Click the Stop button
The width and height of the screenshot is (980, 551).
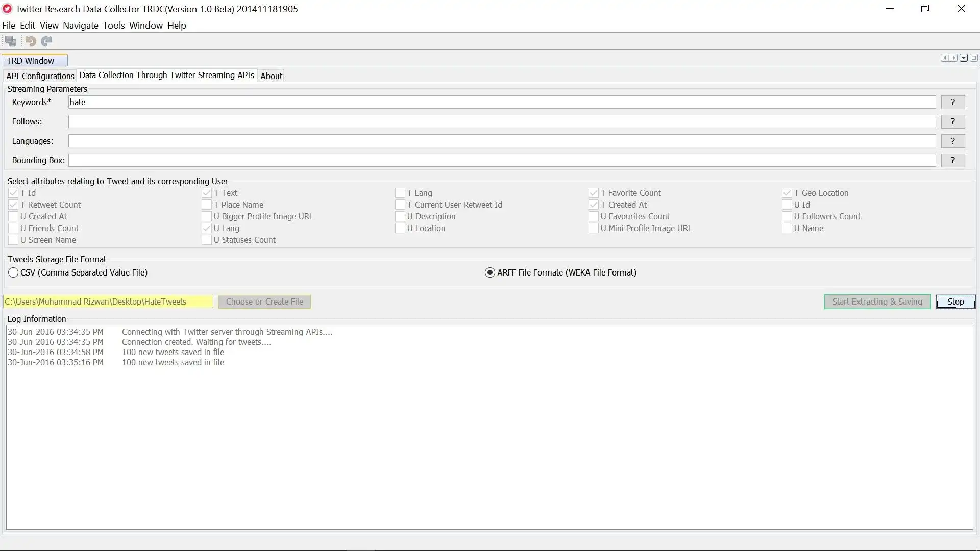955,300
